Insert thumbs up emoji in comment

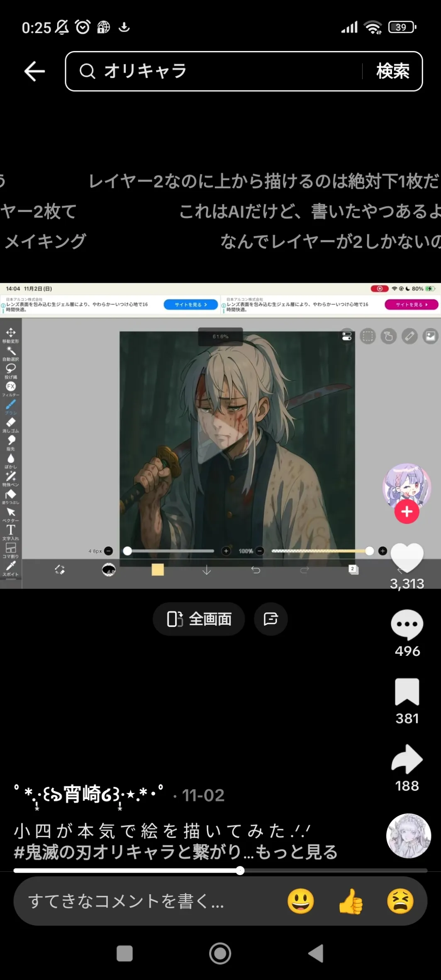coord(351,901)
